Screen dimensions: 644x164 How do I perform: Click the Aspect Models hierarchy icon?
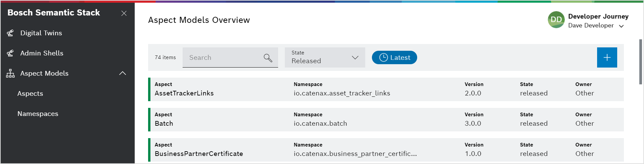(x=10, y=73)
